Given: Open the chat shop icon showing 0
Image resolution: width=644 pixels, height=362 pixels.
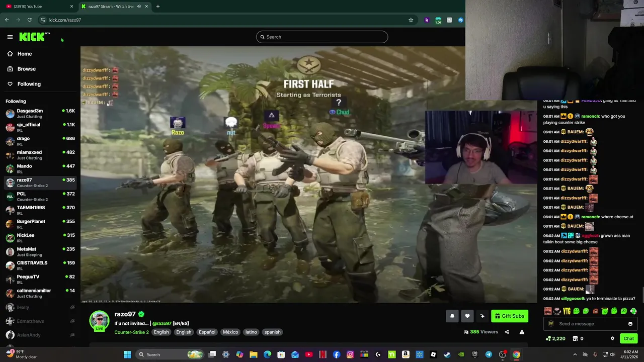Looking at the screenshot, I should pyautogui.click(x=578, y=338).
